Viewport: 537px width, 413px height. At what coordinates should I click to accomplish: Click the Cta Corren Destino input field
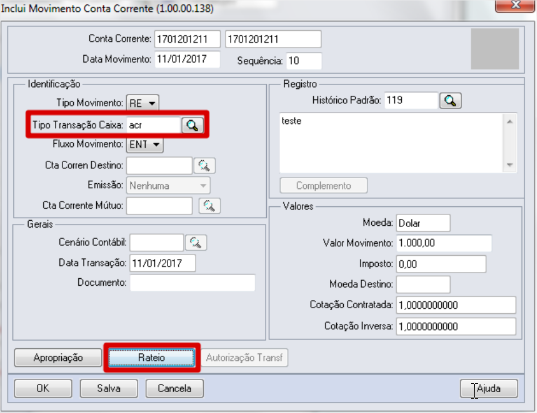159,166
